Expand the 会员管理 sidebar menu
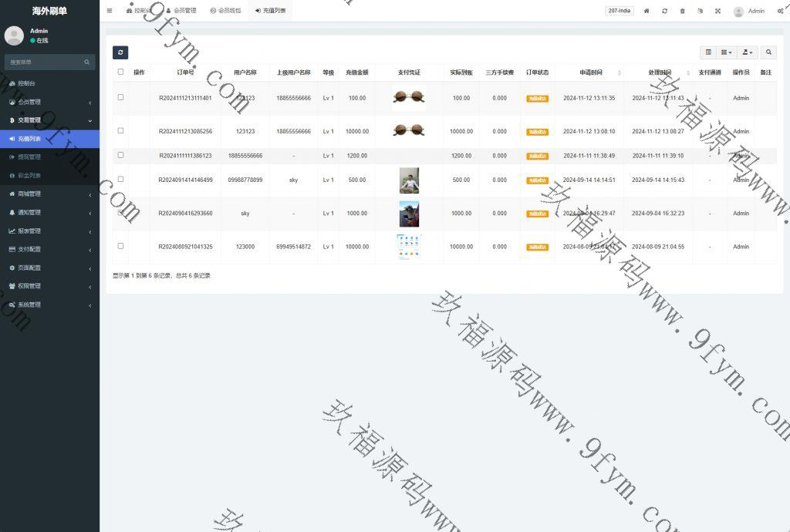Viewport: 790px width, 532px height. [49, 102]
